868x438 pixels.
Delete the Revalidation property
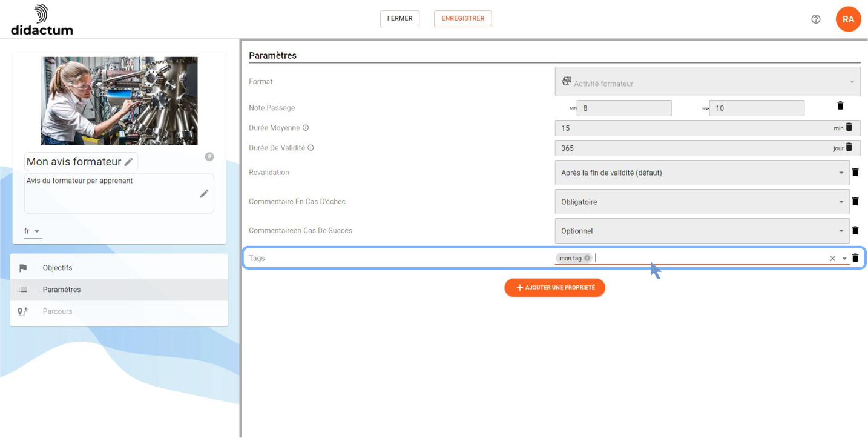click(855, 172)
